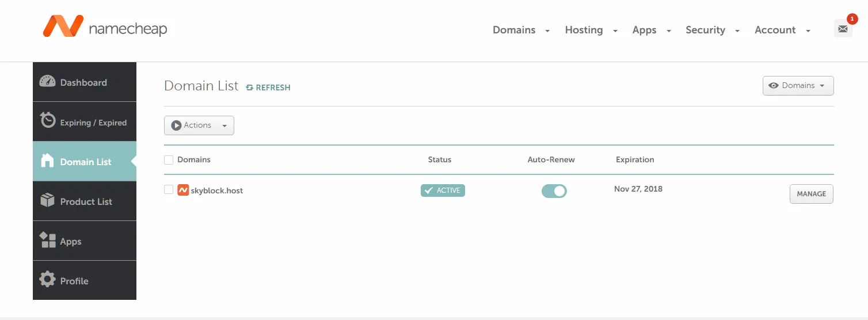The image size is (868, 320).
Task: Click the Domain List page heading
Action: tap(201, 86)
